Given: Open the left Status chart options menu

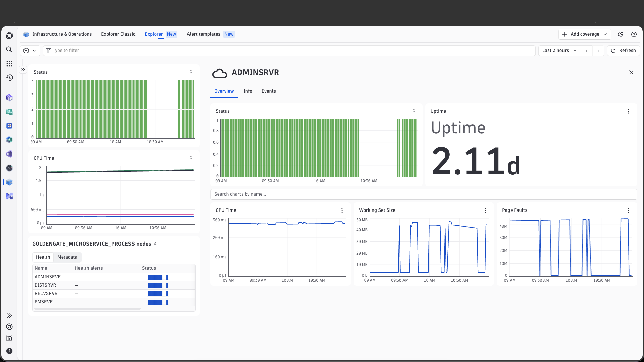Looking at the screenshot, I should [191, 72].
